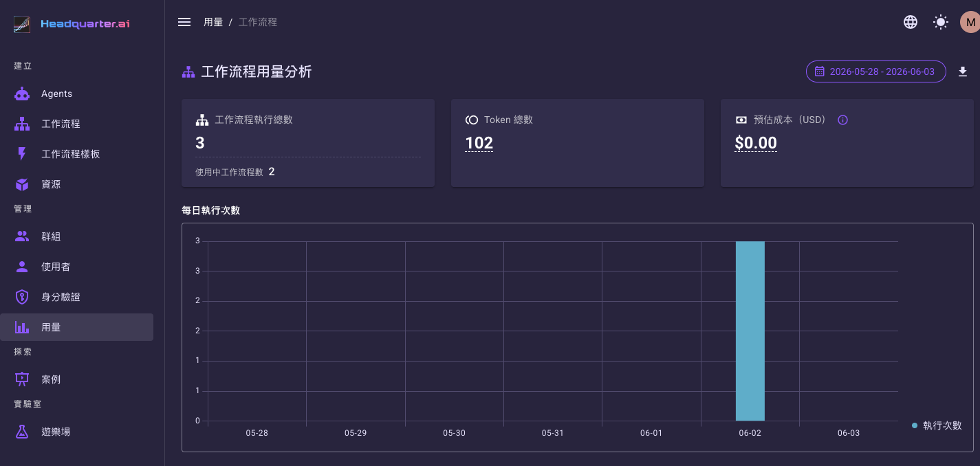This screenshot has width=980, height=466.
Task: Click the 06-03 axis label
Action: pyautogui.click(x=849, y=433)
